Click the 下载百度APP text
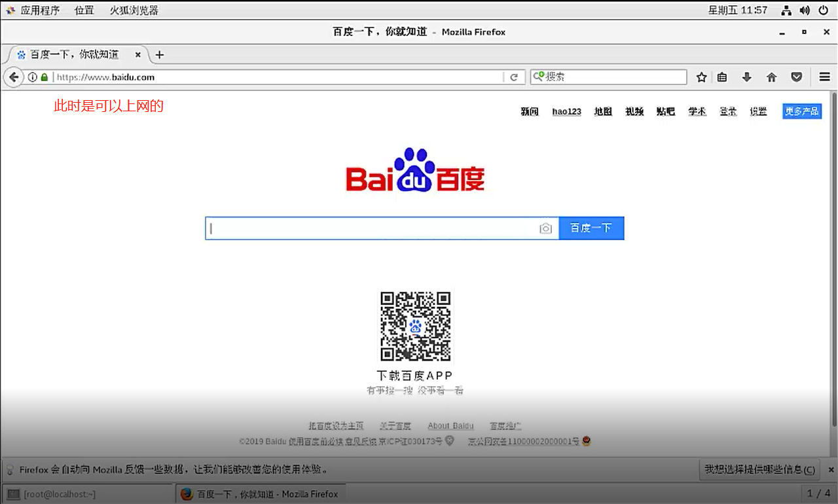This screenshot has width=838, height=504. point(414,376)
